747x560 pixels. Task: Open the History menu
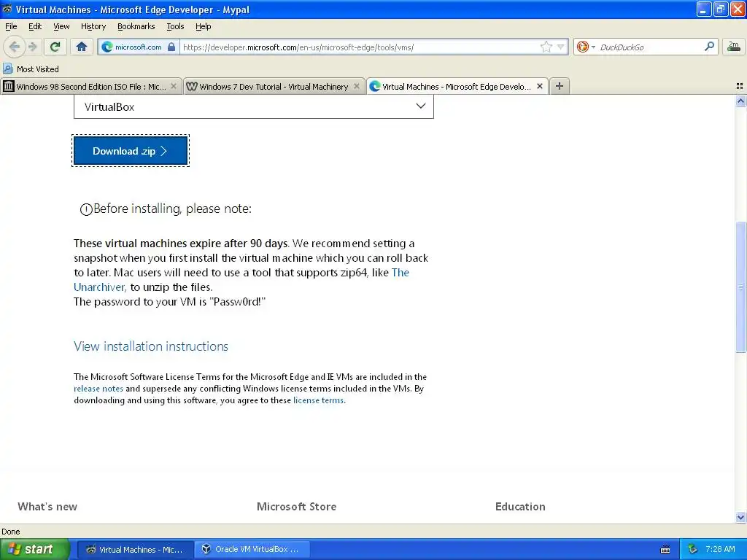coord(93,26)
